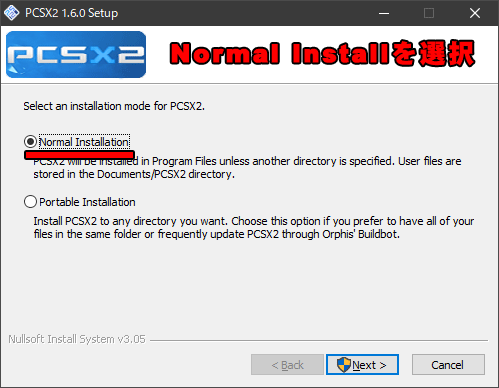The image size is (499, 388).
Task: Click the greyed-out < Back button
Action: (287, 365)
